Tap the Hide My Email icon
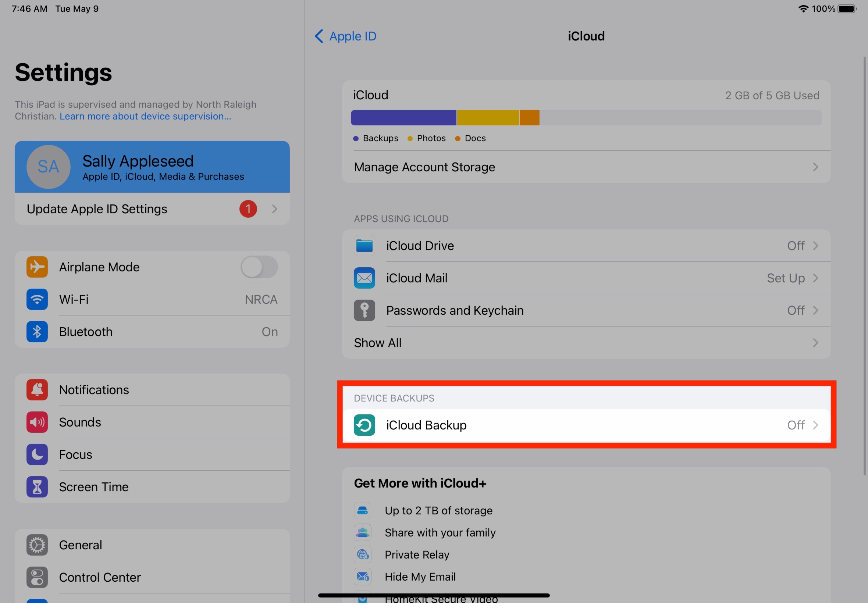Viewport: 868px width, 603px height. 362,577
